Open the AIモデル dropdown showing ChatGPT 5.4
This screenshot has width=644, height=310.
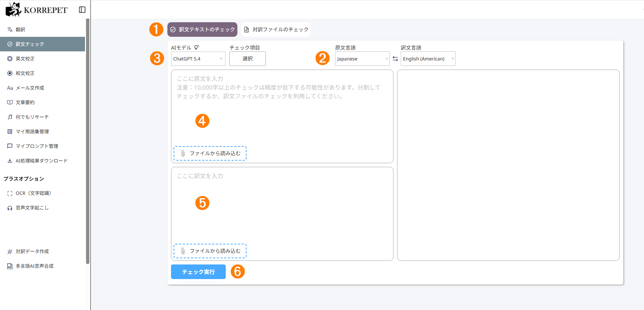click(198, 59)
